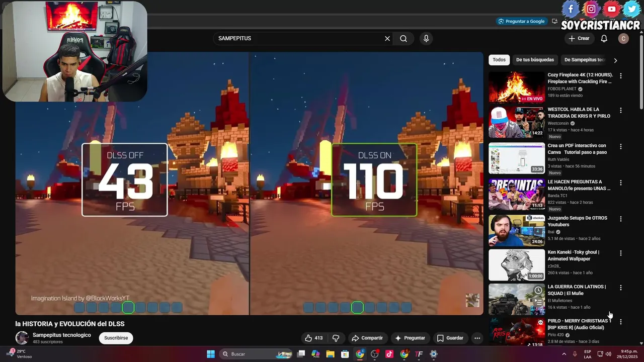Open Task View on the taskbar
The width and height of the screenshot is (644, 362).
[301, 354]
